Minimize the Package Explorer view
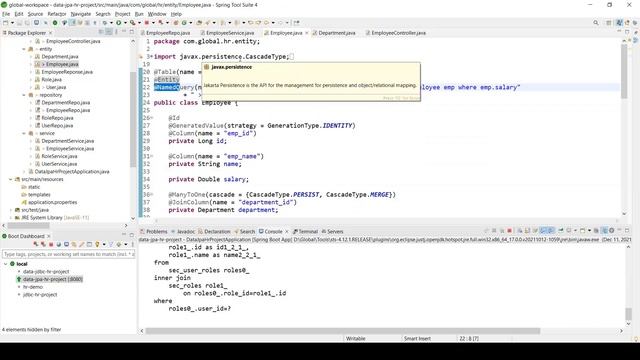The width and height of the screenshot is (640, 360). pyautogui.click(x=124, y=32)
